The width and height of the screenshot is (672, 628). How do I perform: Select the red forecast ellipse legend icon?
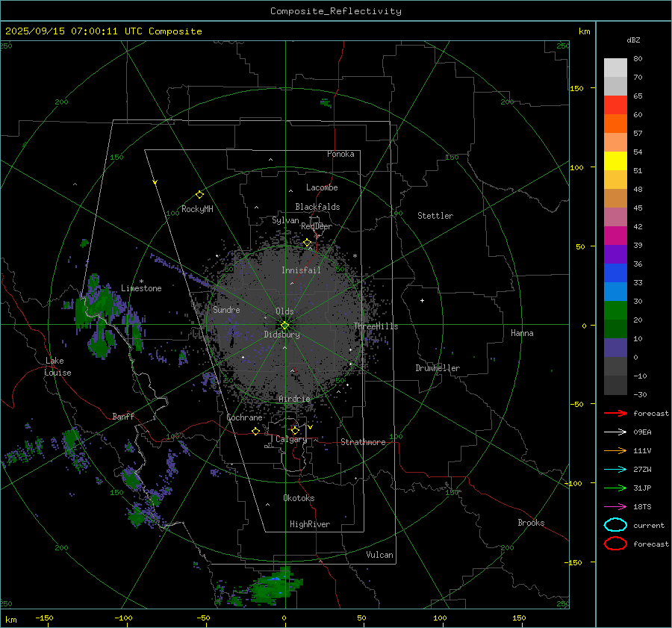615,544
